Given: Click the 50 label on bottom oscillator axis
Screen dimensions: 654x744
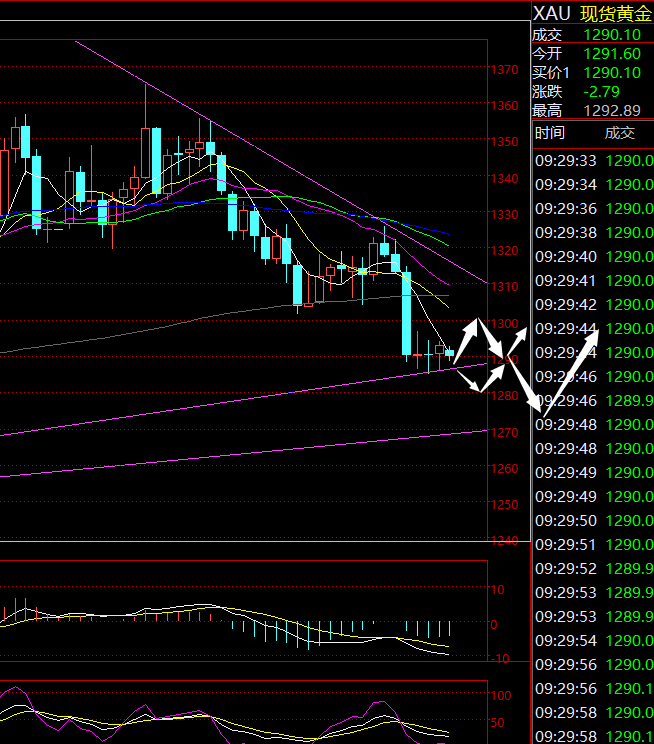Looking at the screenshot, I should point(497,723).
